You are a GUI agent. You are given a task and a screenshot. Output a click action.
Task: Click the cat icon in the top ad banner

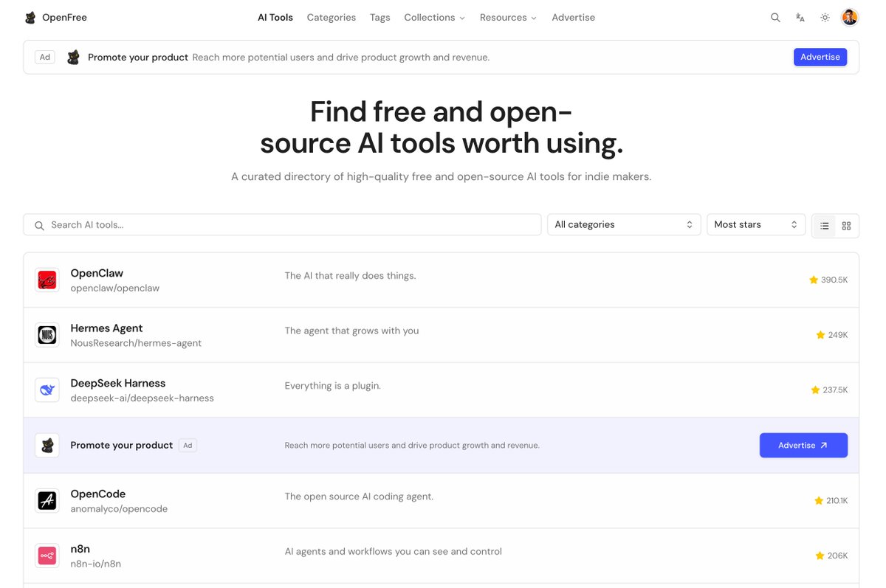coord(73,58)
